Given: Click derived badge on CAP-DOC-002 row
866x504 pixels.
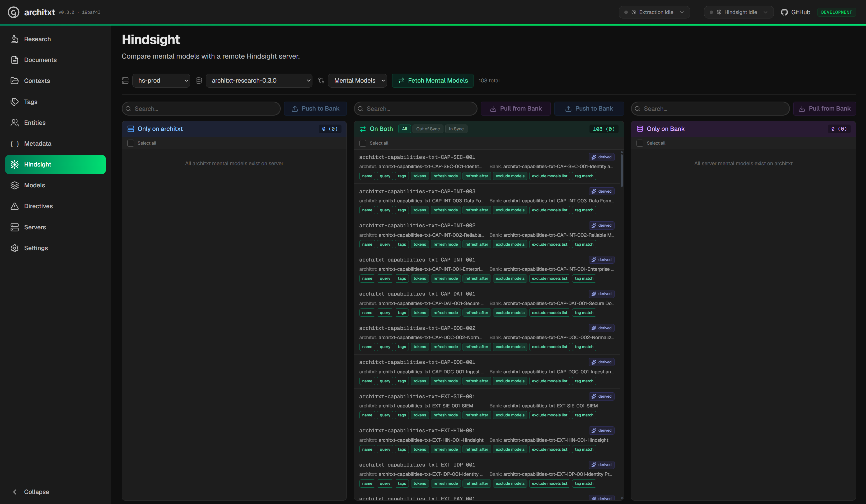Looking at the screenshot, I should [x=601, y=328].
